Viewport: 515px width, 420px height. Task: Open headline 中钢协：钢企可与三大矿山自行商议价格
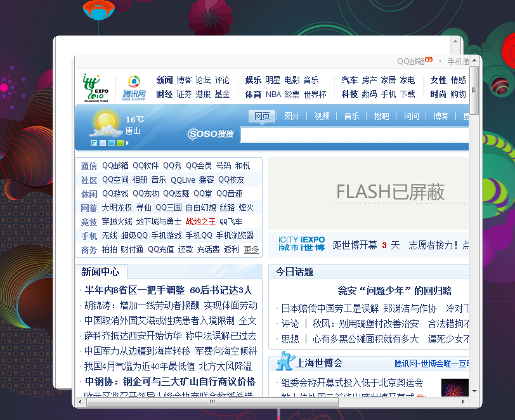tap(170, 381)
